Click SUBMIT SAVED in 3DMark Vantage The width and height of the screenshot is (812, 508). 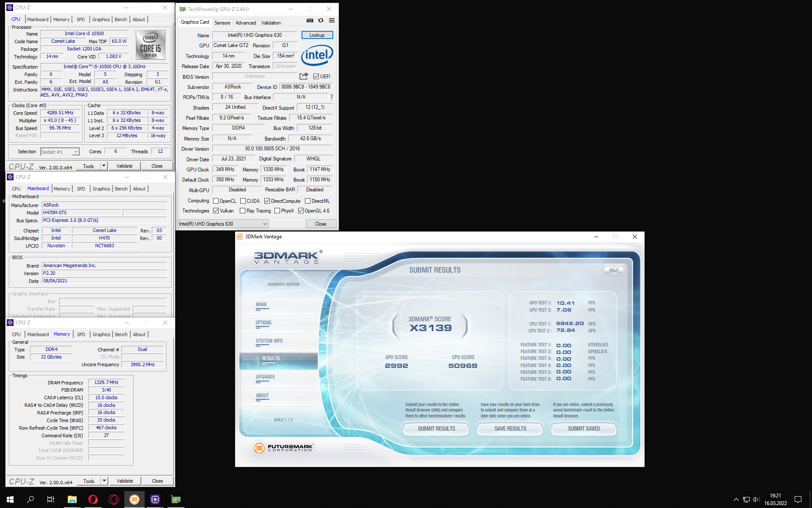click(584, 428)
